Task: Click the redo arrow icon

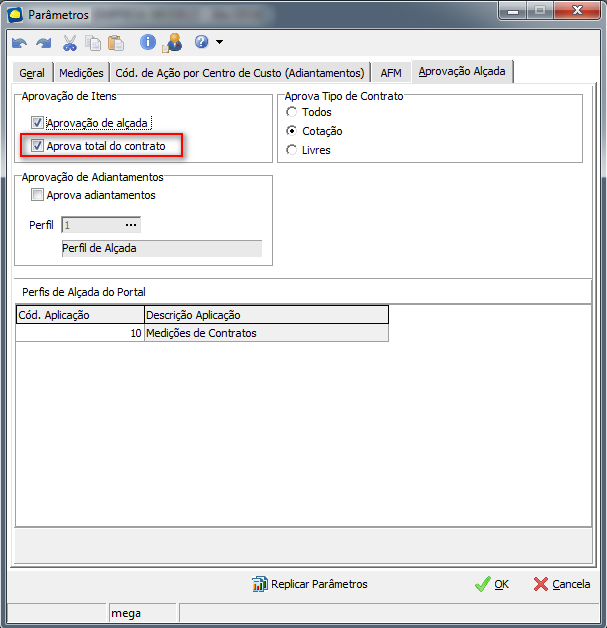Action: (x=43, y=43)
